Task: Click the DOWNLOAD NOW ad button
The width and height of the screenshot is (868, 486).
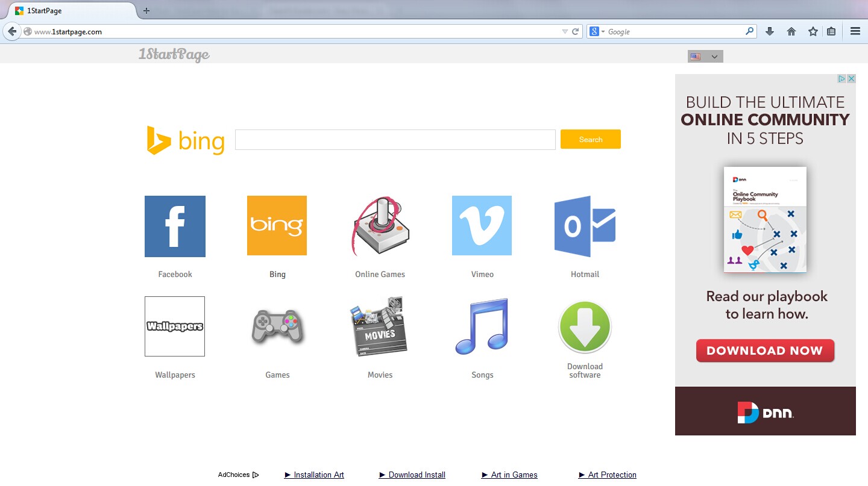Action: [x=765, y=350]
